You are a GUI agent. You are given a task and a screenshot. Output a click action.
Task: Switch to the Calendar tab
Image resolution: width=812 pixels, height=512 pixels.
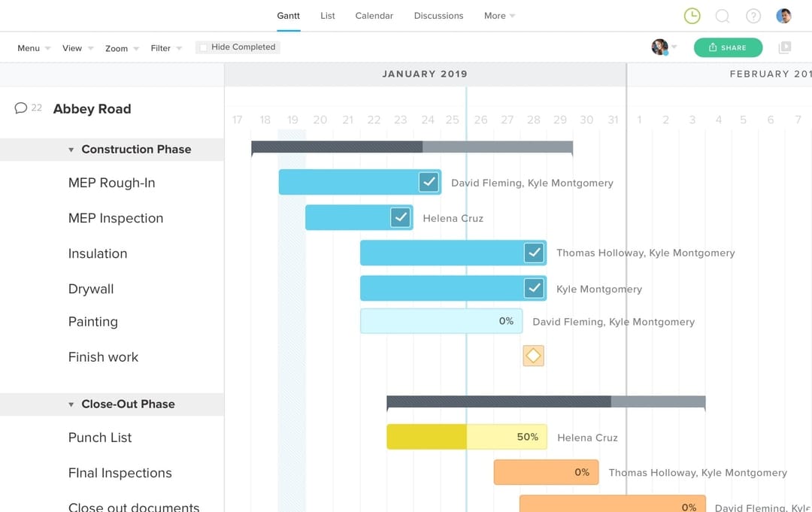pyautogui.click(x=374, y=15)
